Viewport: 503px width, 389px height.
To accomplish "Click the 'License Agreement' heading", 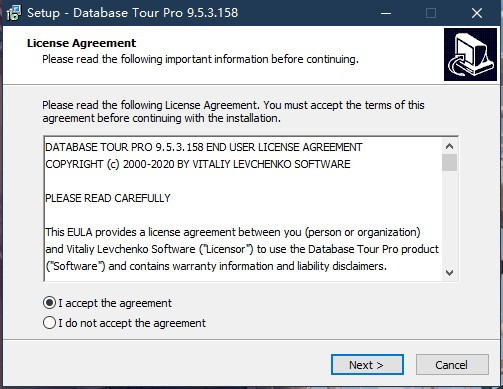I will 81,43.
